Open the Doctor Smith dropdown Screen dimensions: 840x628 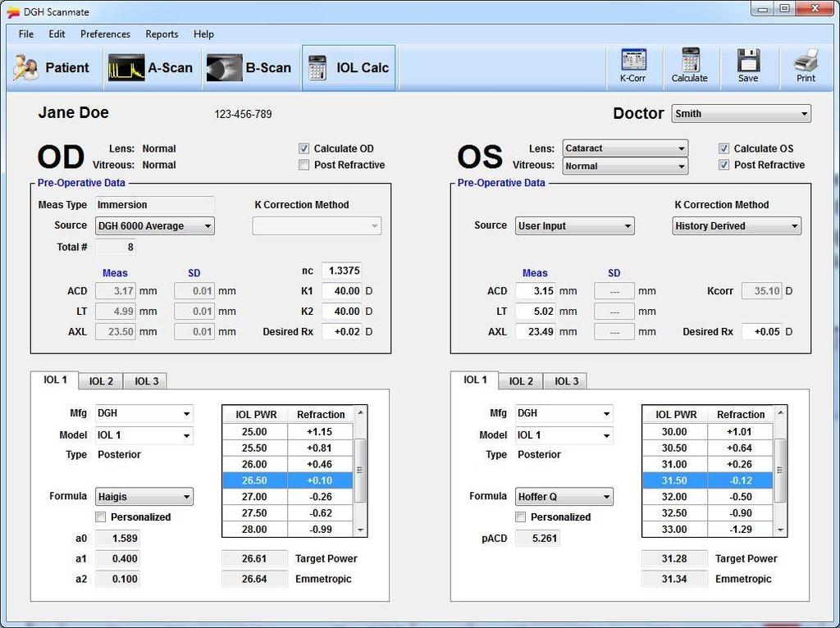coord(741,113)
